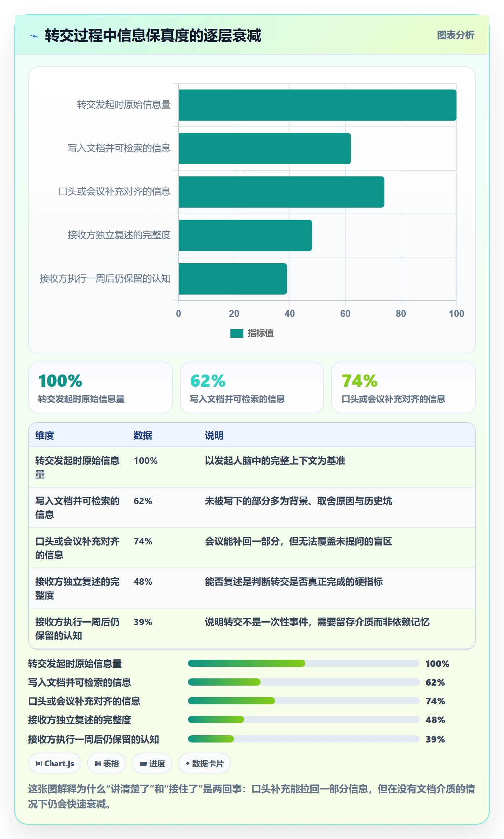Screen dimensions: 504x839
Task: Click table cell 会议能补回一部分，但无法覆盖未提问的盲区
Action: tap(298, 541)
